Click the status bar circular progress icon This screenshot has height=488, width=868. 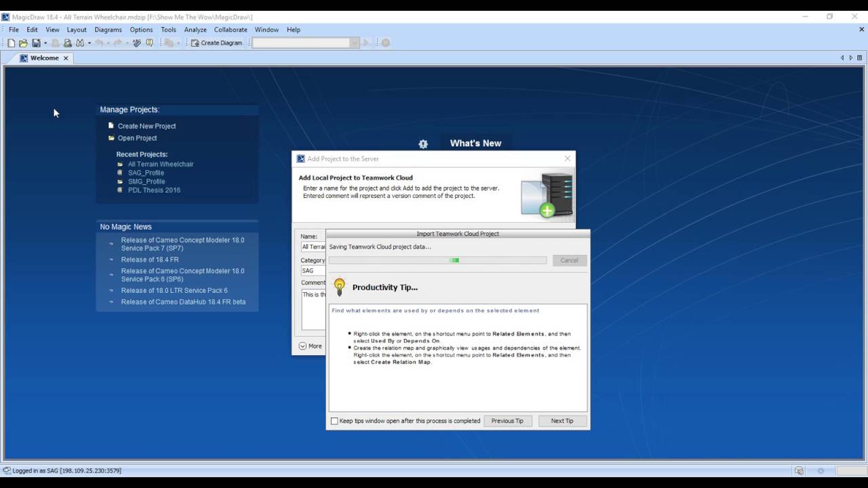coord(821,470)
